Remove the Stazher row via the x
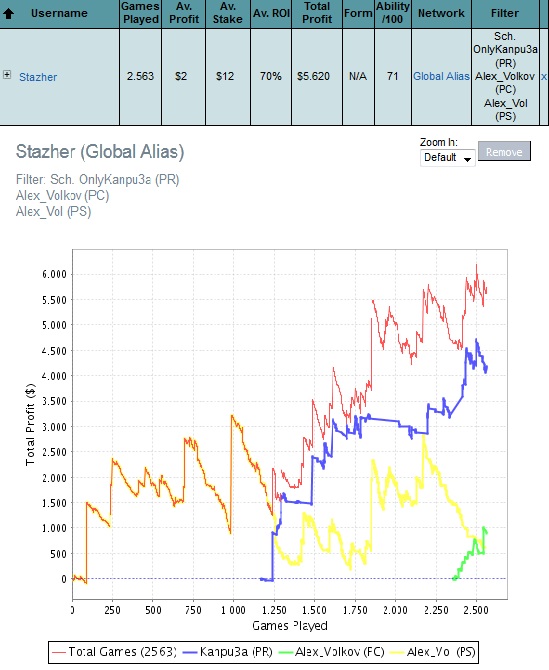Viewport: 549px width, 670px height. (x=543, y=77)
